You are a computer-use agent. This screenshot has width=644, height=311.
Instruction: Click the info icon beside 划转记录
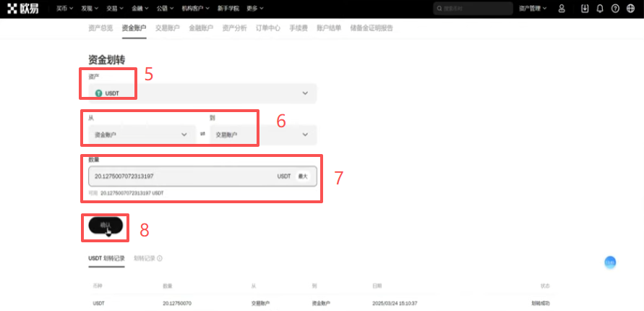coord(160,258)
